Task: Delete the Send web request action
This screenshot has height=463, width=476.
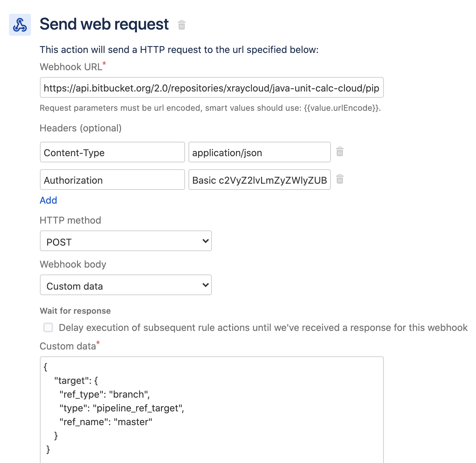Action: [182, 25]
